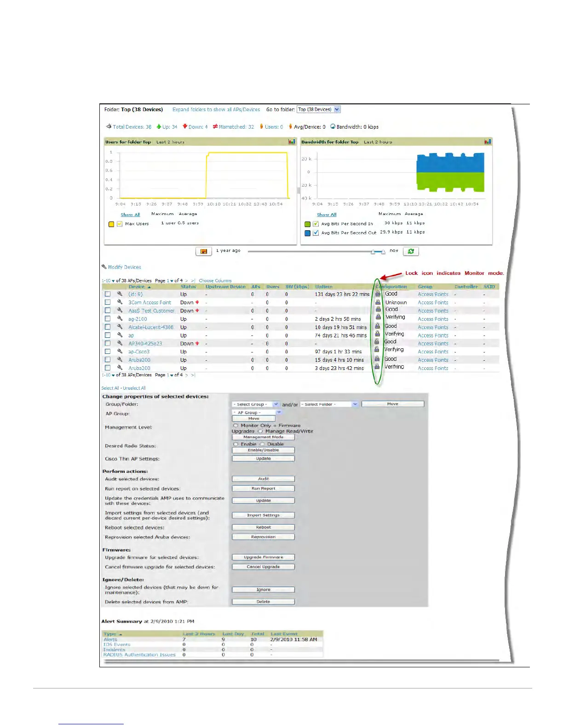Click wrench icon for 3Com Access Point
The width and height of the screenshot is (563, 728).
coord(120,302)
